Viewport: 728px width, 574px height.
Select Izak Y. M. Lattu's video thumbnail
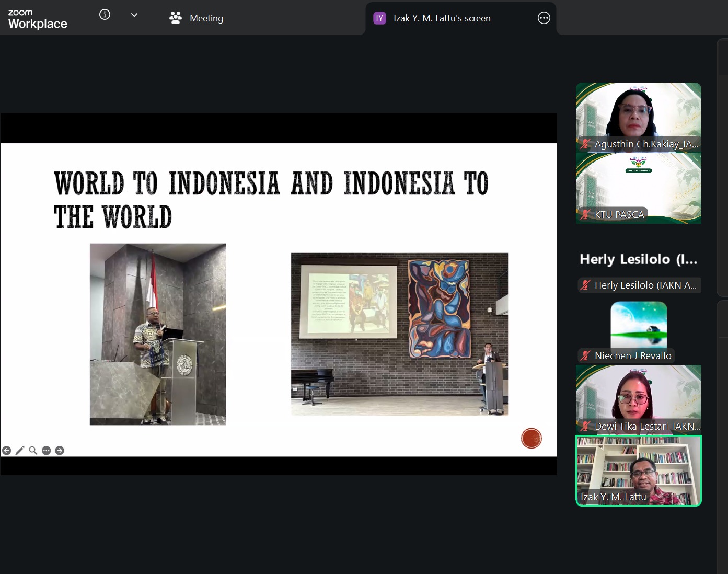point(639,470)
